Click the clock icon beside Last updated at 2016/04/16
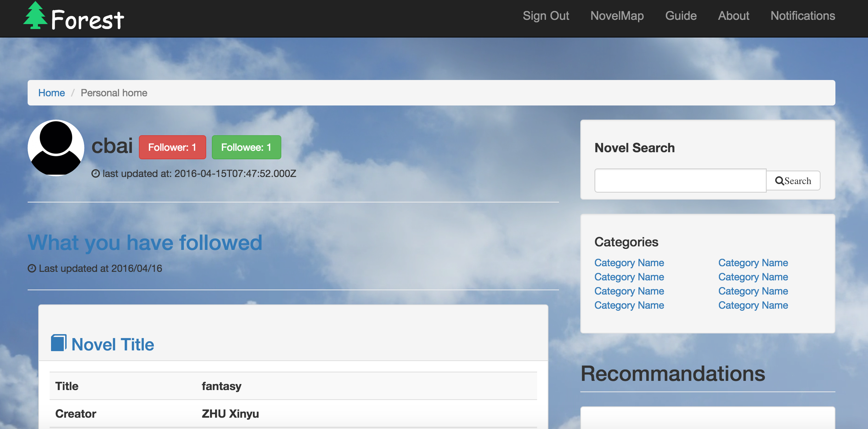868x429 pixels. pos(32,268)
